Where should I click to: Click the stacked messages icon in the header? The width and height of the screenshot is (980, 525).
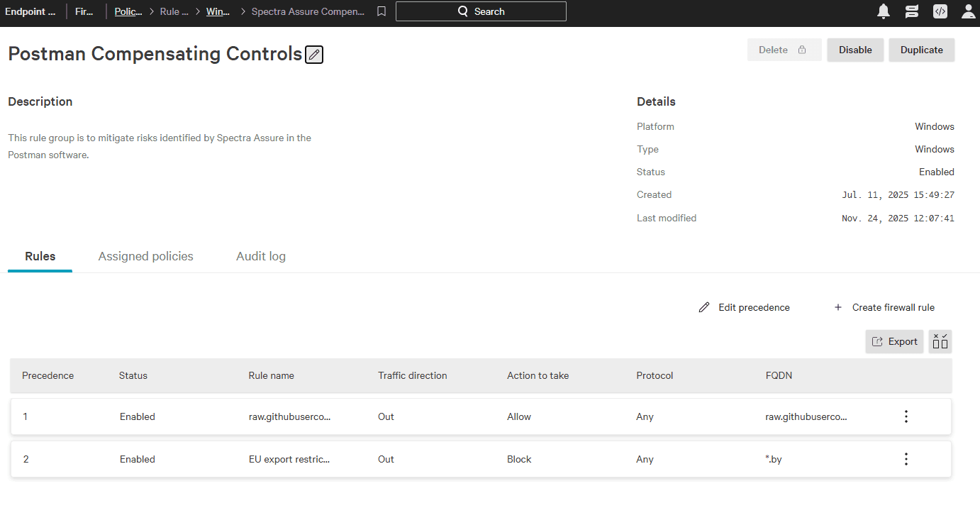pos(912,11)
